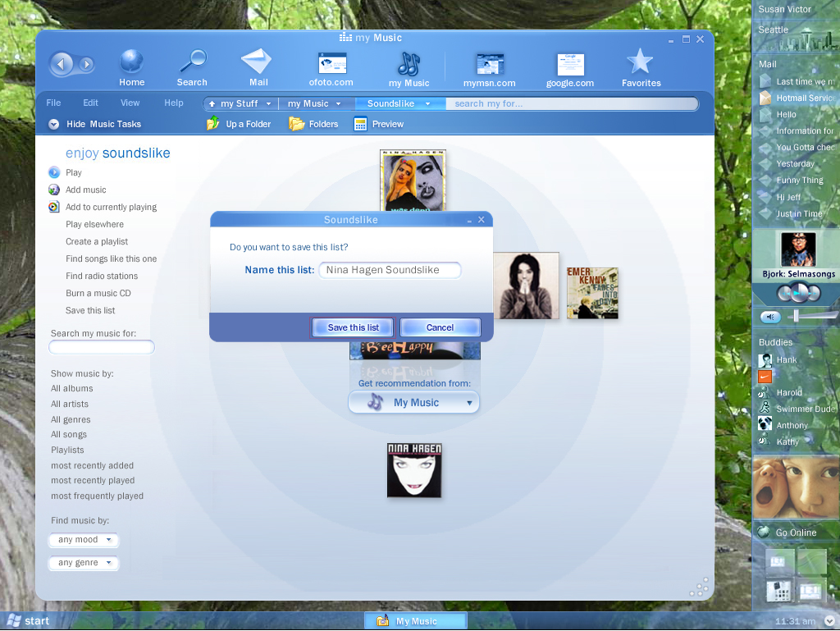Select the black Nina Hagen album cover
Image resolution: width=840 pixels, height=631 pixels.
coord(414,470)
